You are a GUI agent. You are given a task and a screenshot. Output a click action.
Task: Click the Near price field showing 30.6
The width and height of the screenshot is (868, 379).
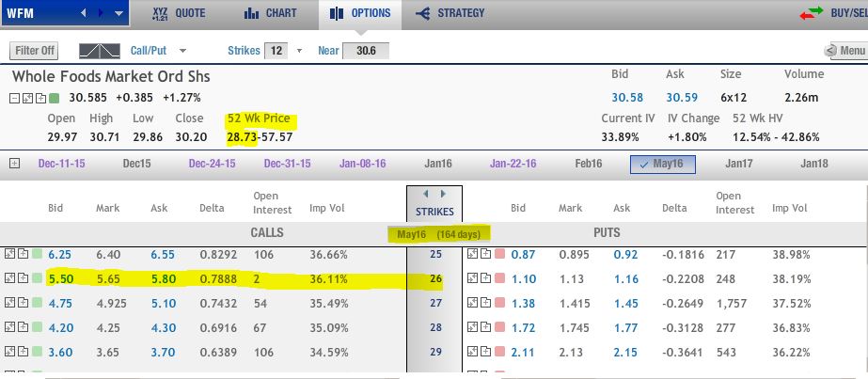tap(366, 51)
